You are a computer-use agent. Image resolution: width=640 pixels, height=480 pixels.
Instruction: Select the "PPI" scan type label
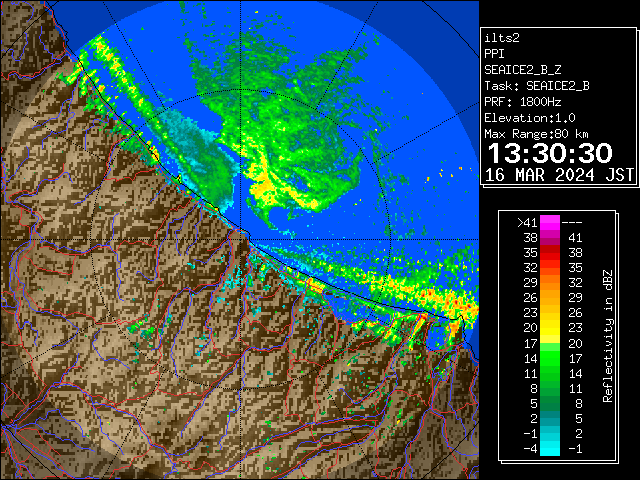point(494,54)
